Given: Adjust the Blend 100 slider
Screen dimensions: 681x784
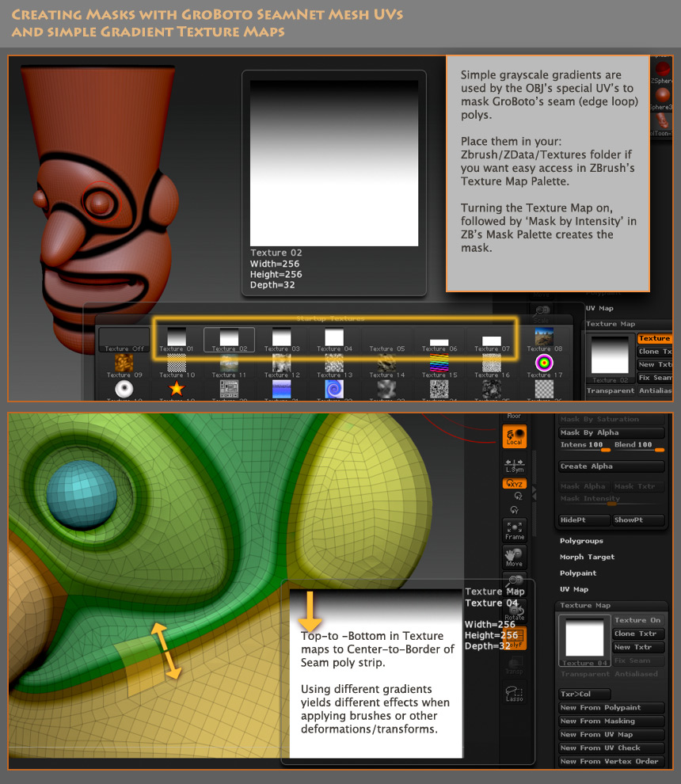Looking at the screenshot, I should (x=638, y=445).
